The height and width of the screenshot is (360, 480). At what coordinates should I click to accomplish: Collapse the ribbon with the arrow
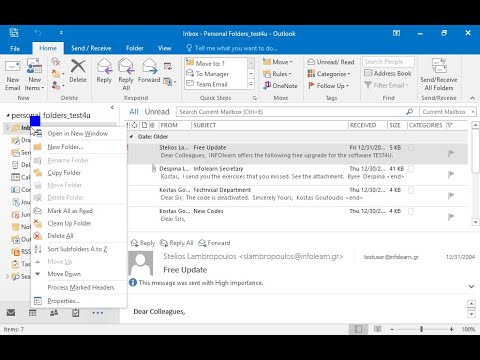(472, 98)
